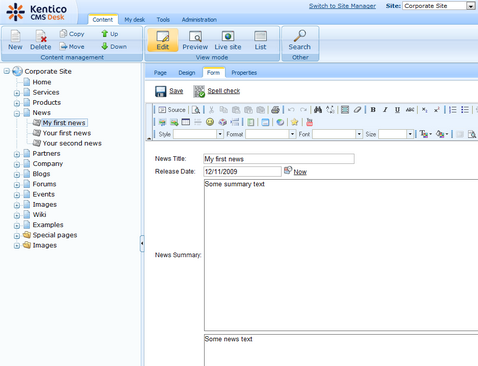Expand the Services tree node
The image size is (478, 366).
tap(17, 93)
